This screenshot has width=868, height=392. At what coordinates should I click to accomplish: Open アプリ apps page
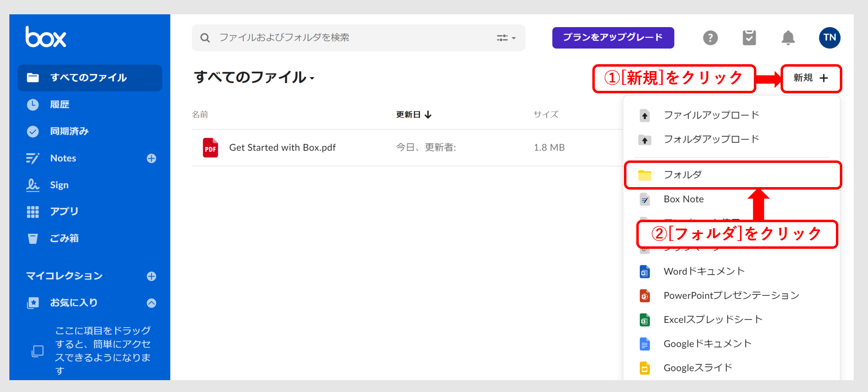coord(64,211)
